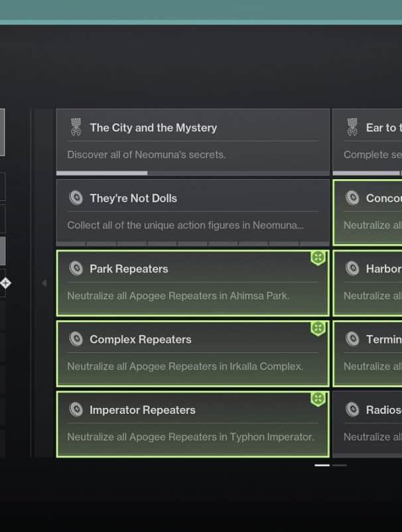Select the active first page indicator
Screen dimensions: 402x532
click(322, 465)
